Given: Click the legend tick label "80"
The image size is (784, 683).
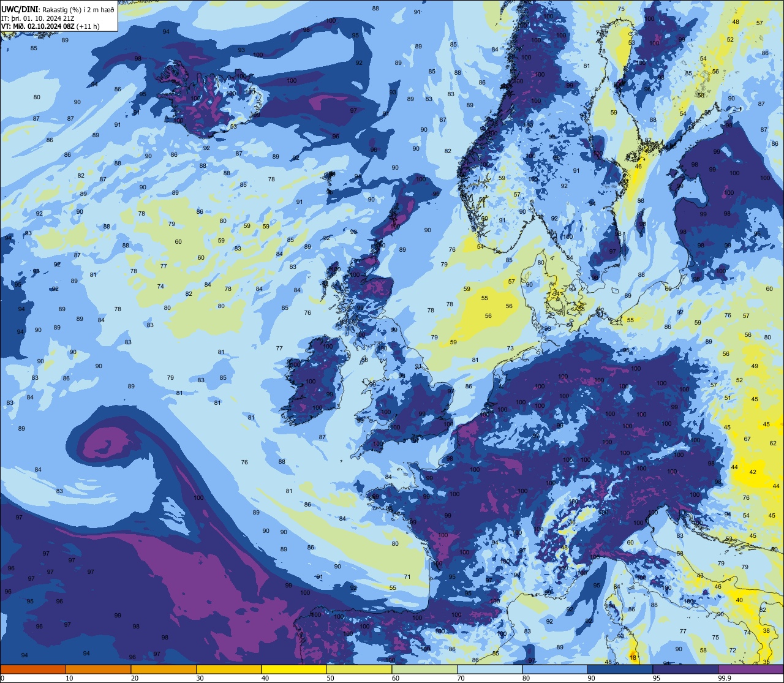Looking at the screenshot, I should click(527, 678).
